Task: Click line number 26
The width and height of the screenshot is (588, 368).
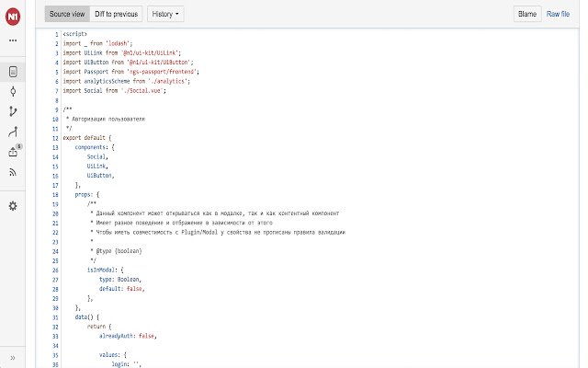Action: coord(55,270)
